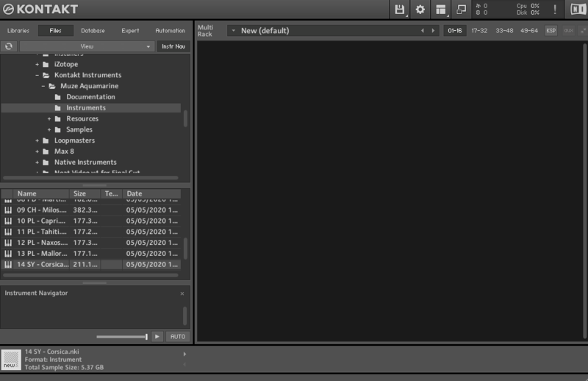Open the save (floppy disk) menu
This screenshot has height=381, width=588.
click(x=400, y=10)
